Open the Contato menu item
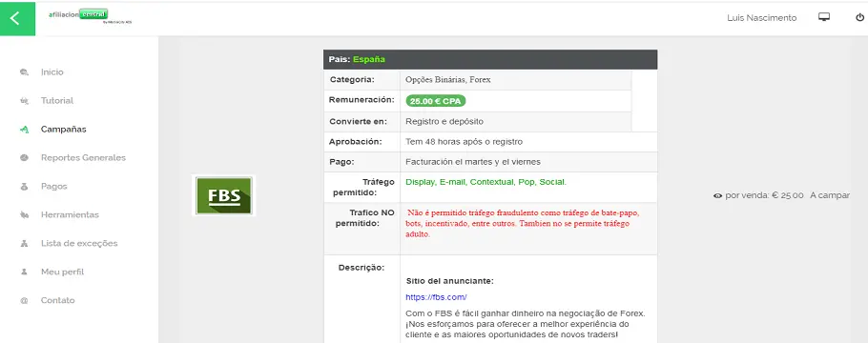Viewport: 868px width, 343px height. [57, 301]
